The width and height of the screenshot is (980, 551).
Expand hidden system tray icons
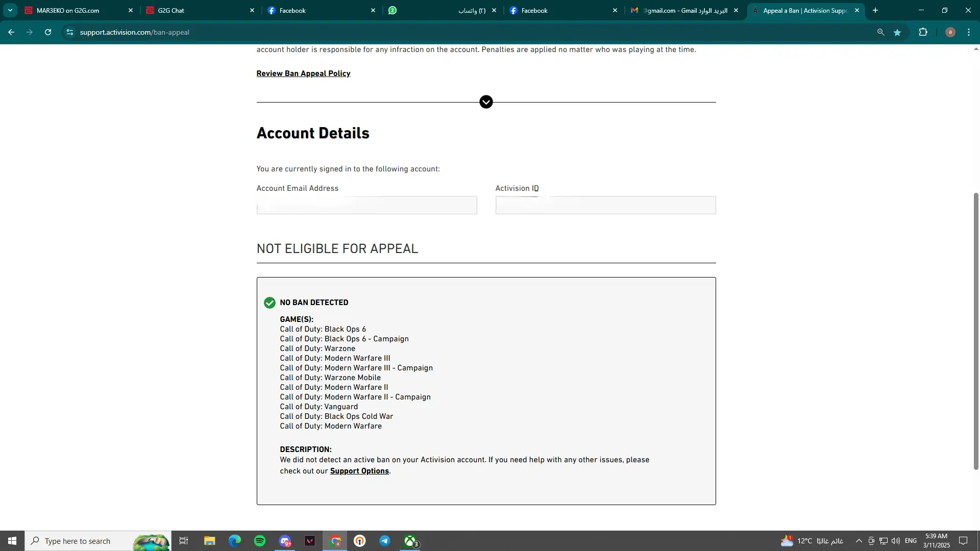859,541
